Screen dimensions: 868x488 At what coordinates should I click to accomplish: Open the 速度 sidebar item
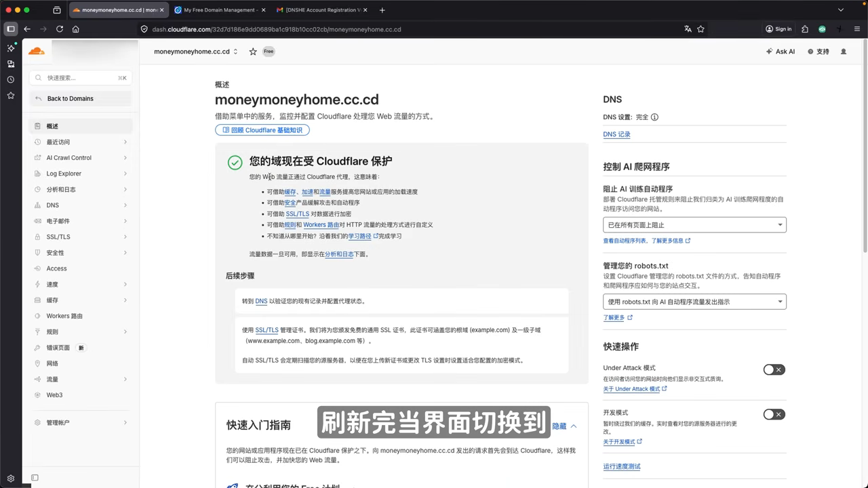81,284
